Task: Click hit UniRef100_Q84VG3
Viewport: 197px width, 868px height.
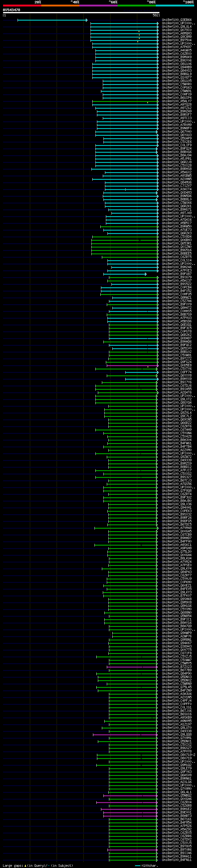Action: (x=177, y=71)
